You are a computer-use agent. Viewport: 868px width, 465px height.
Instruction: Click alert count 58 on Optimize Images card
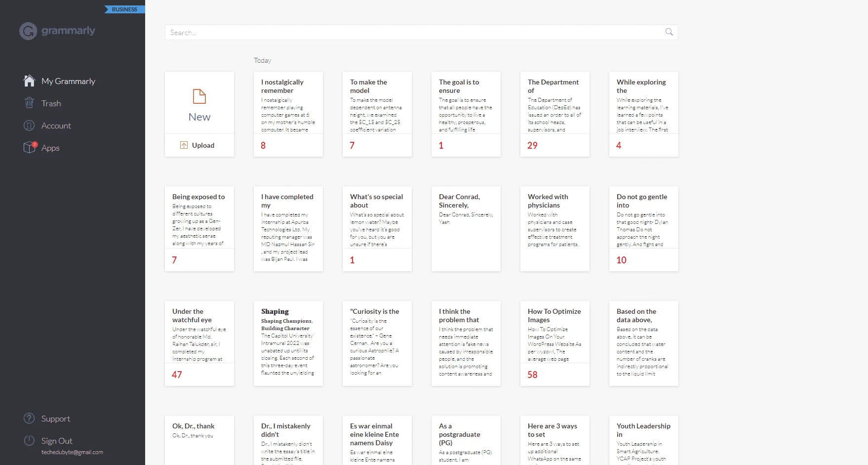532,375
